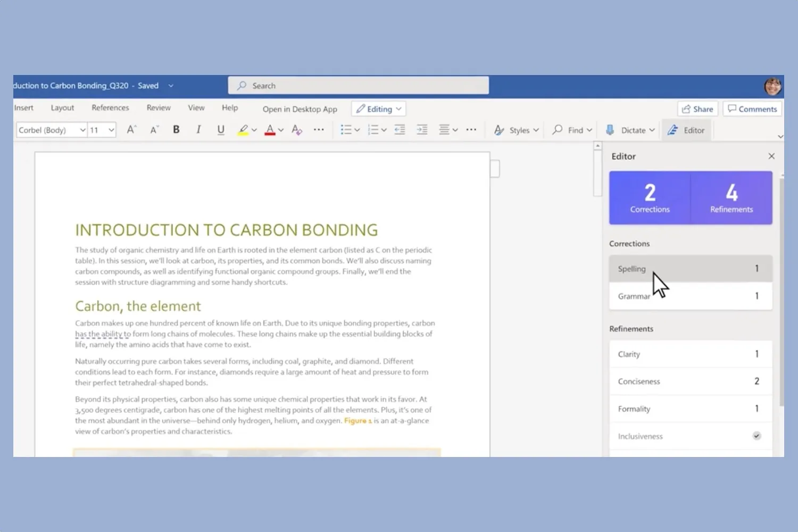The image size is (798, 532).
Task: Toggle Bold formatting
Action: (x=176, y=130)
